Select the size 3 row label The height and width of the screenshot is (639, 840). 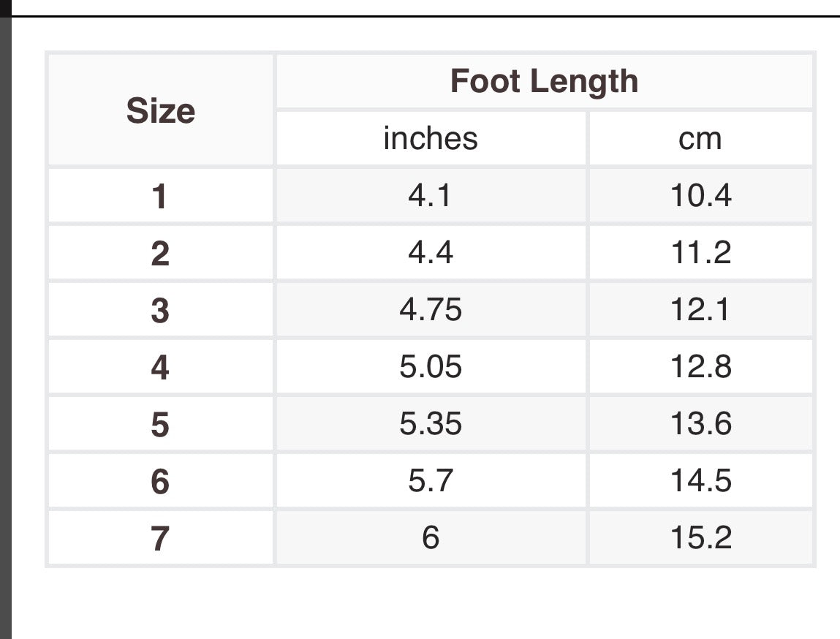160,310
